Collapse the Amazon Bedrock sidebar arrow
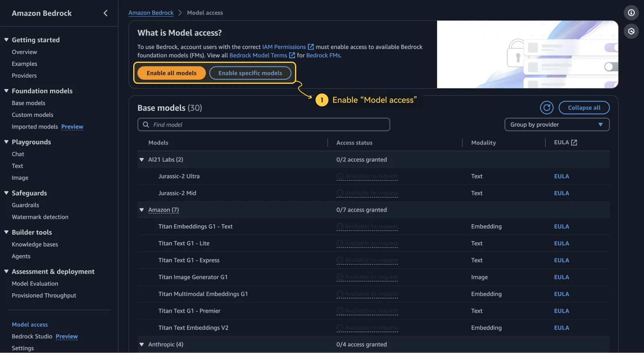The width and height of the screenshot is (644, 353). click(105, 13)
